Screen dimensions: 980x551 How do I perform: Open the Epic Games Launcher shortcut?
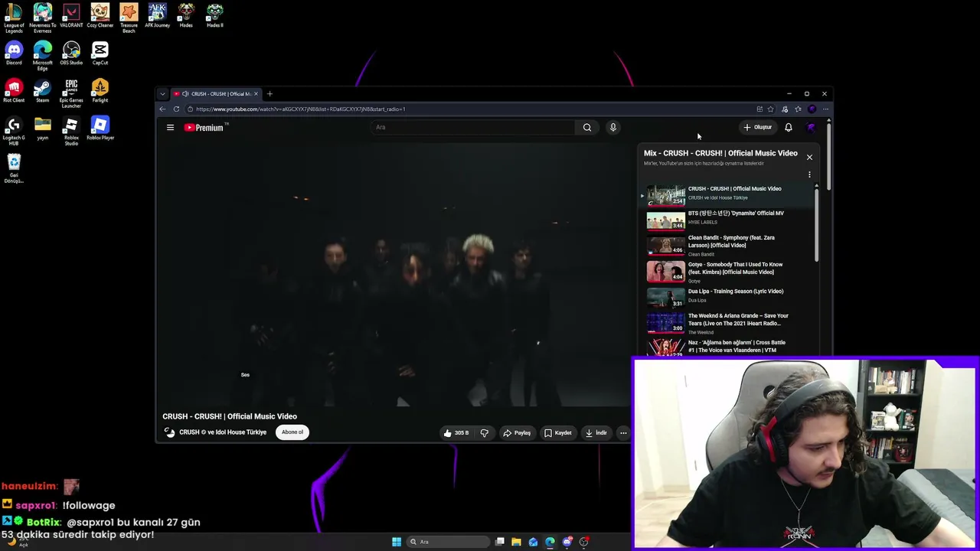71,94
